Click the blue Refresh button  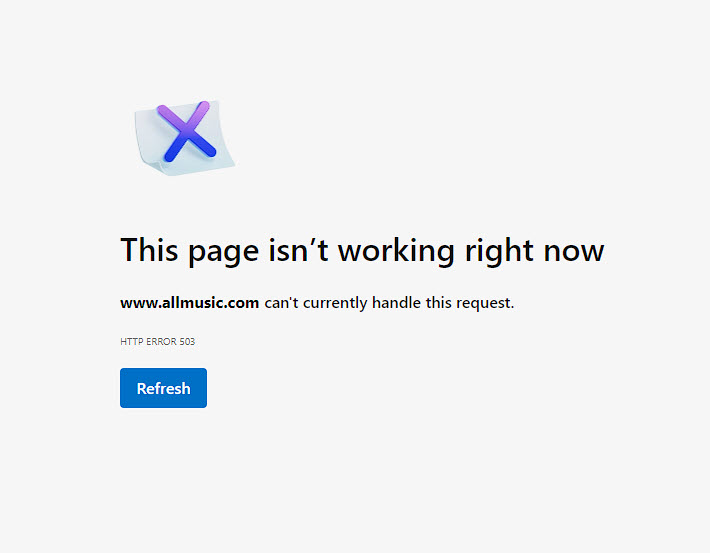click(x=163, y=388)
